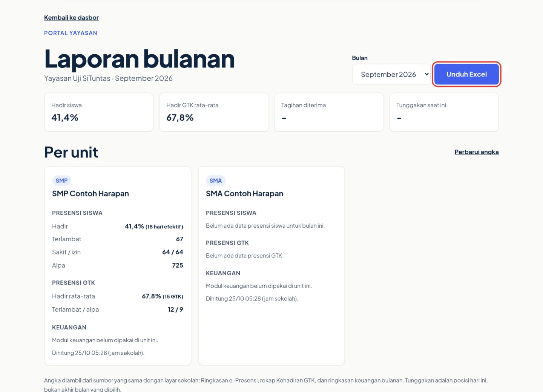Click 'Belum ada data presensi siswa untuk bulan ini.'
The width and height of the screenshot is (543, 392).
pos(265,226)
